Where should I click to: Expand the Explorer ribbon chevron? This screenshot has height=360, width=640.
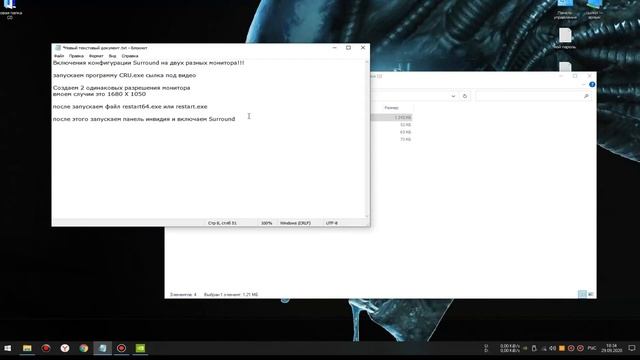coord(584,84)
